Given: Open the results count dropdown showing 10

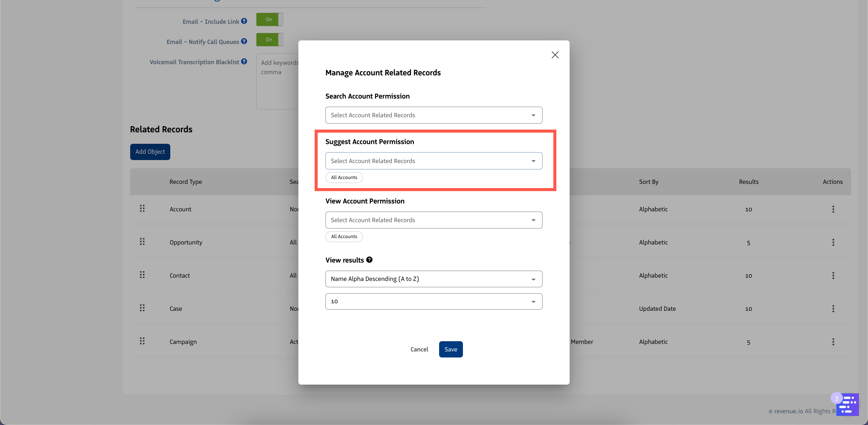Looking at the screenshot, I should coord(434,302).
